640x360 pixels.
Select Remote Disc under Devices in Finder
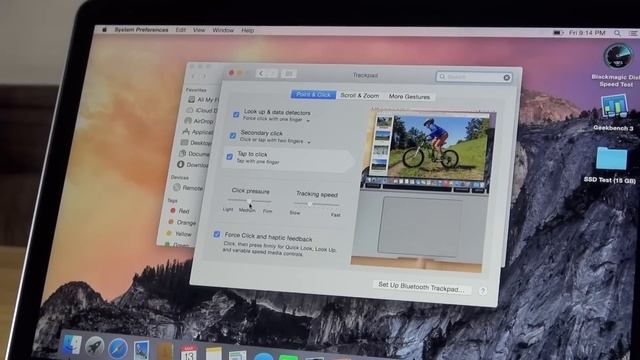tap(188, 188)
